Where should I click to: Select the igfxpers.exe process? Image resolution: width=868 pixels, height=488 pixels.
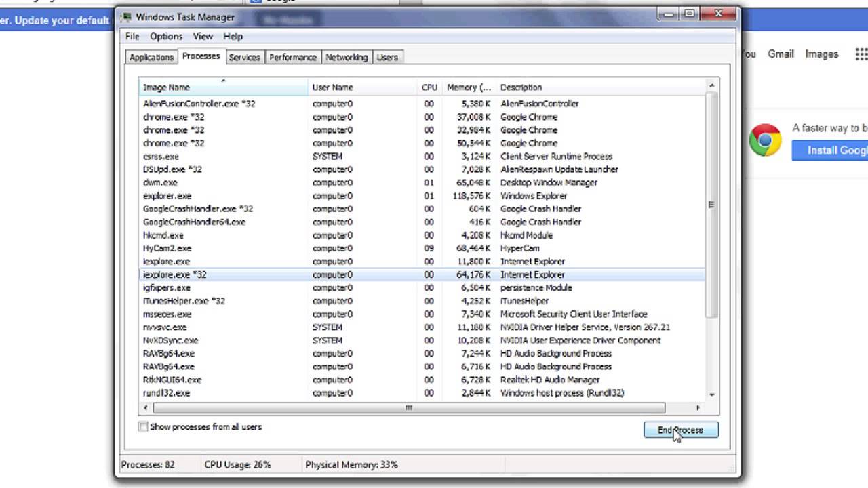[422, 287]
